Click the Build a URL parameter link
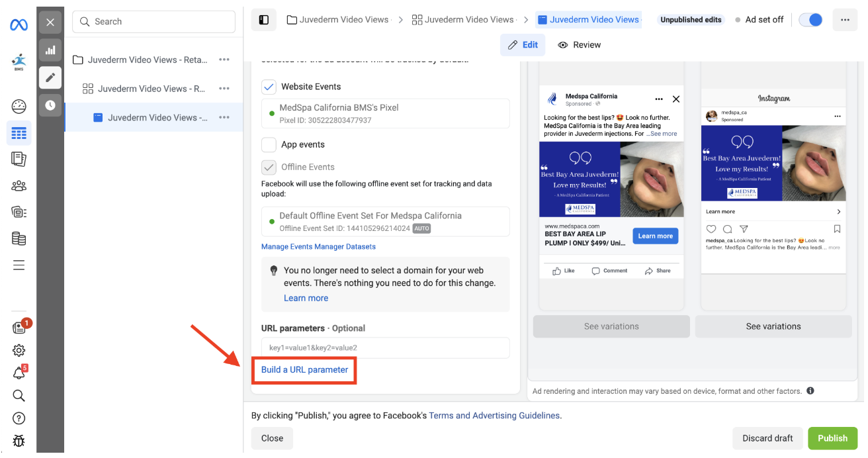The image size is (868, 458). [304, 370]
